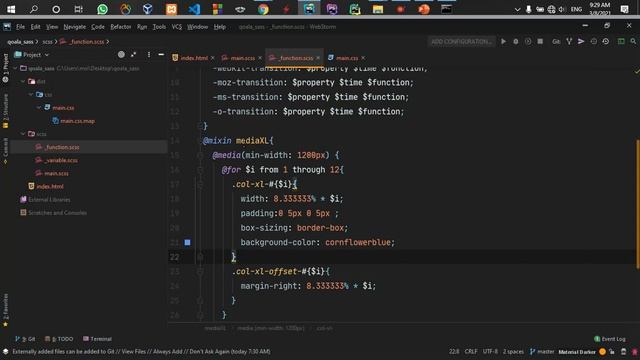This screenshot has width=640, height=360.
Task: Collapse the css folder
Action: point(31,94)
